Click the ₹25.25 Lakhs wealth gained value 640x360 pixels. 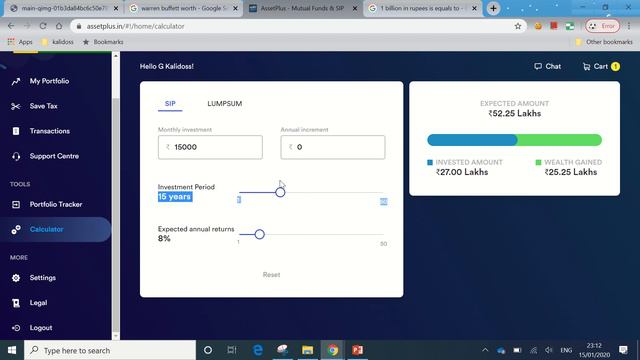coord(571,172)
